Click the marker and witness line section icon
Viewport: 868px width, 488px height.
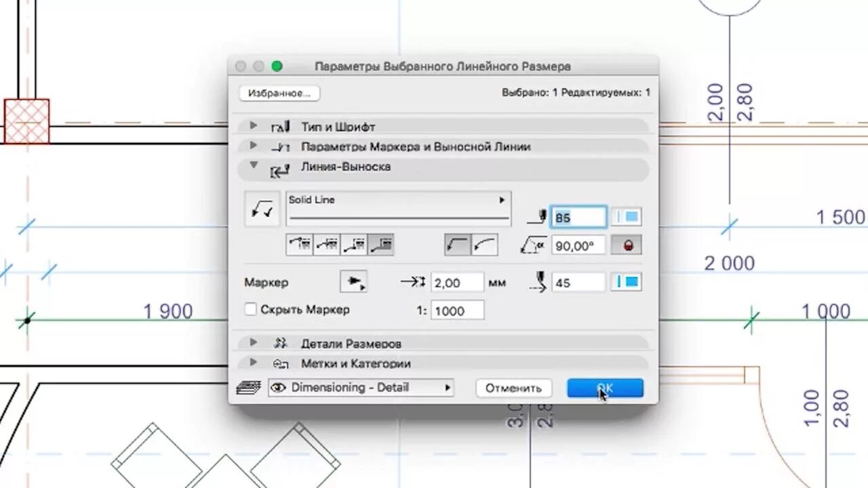(281, 147)
